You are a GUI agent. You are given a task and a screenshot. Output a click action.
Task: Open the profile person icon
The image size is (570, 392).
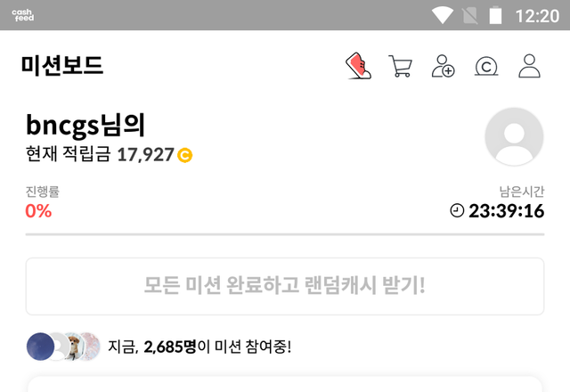point(529,66)
